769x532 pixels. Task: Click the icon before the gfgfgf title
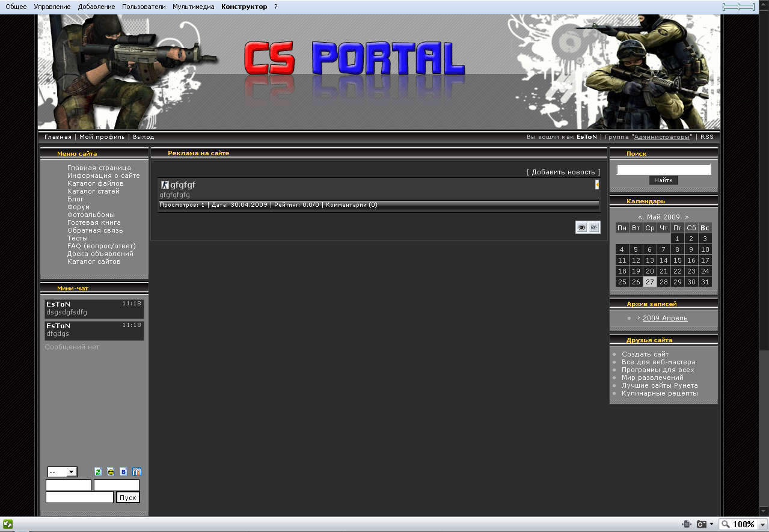pyautogui.click(x=165, y=185)
